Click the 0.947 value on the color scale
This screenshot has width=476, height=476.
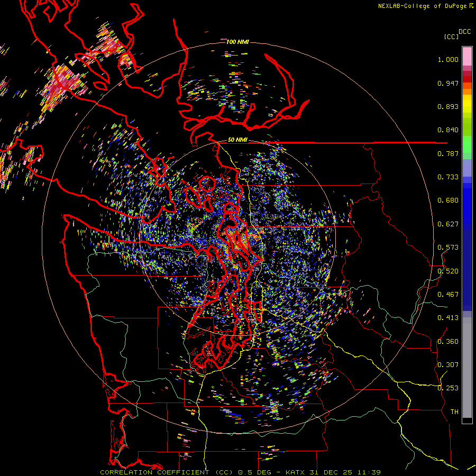click(448, 83)
